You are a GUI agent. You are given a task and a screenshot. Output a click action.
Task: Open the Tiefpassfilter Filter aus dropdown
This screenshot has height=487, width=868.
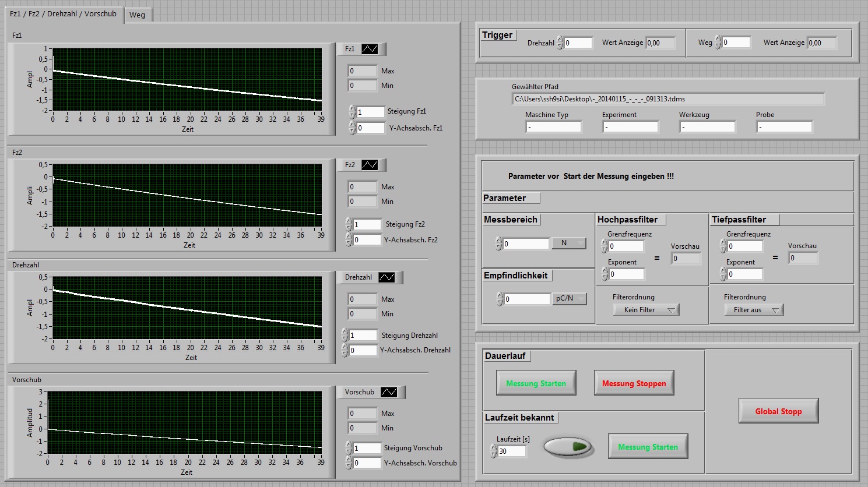(x=754, y=310)
